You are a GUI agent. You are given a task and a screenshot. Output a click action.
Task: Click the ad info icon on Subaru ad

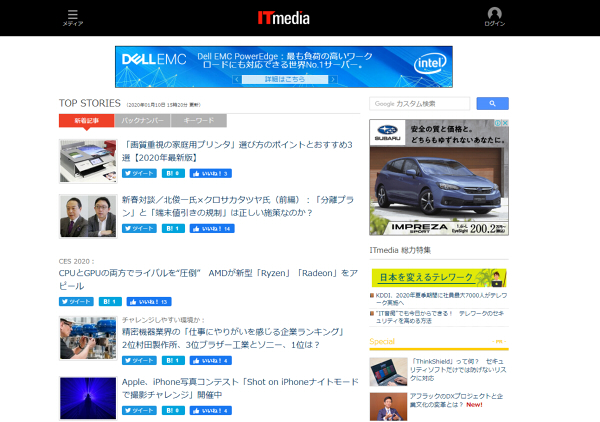pyautogui.click(x=498, y=123)
